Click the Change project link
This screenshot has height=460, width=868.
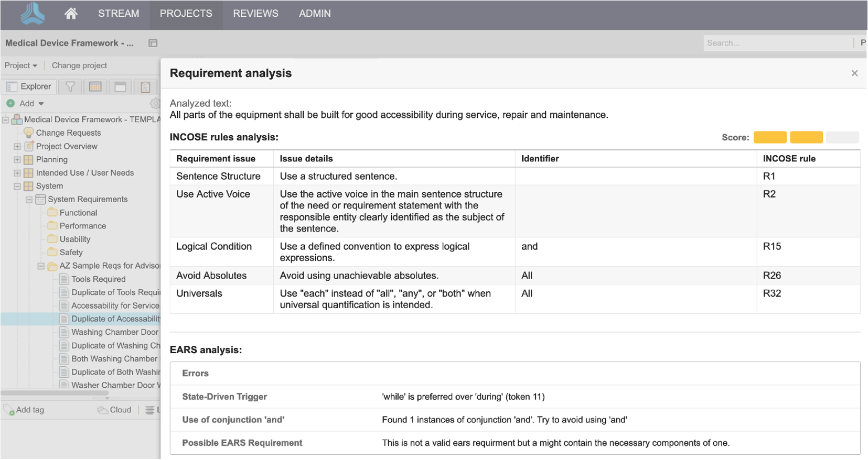79,65
